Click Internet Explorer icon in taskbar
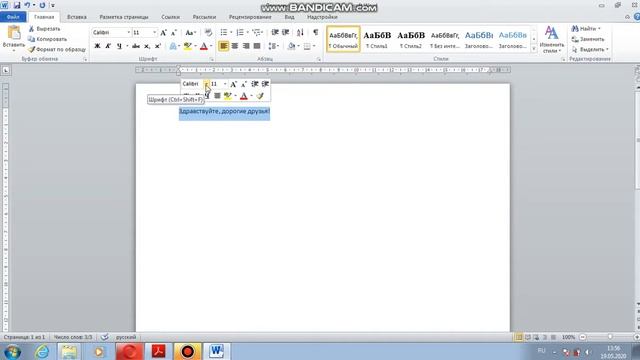Image resolution: width=640 pixels, height=360 pixels. 42,351
